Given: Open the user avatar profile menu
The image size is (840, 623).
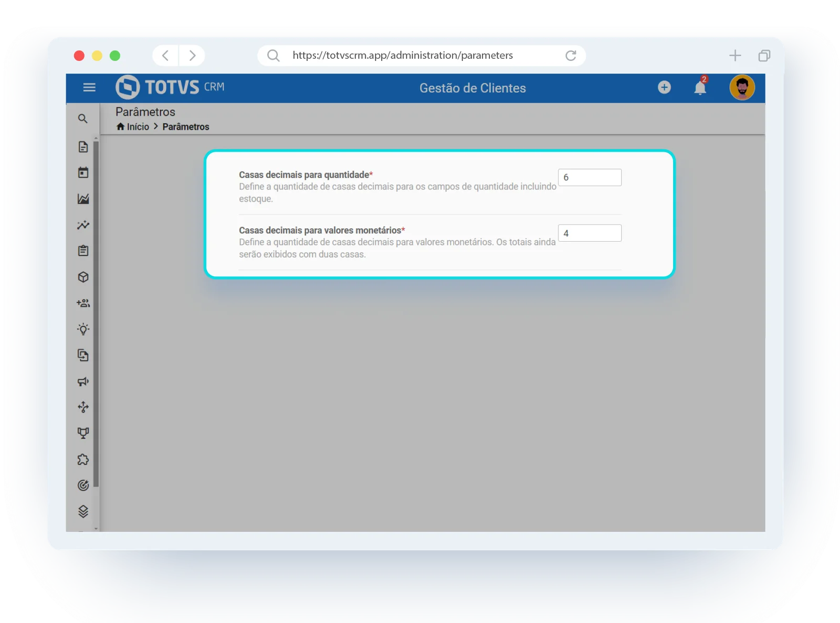Looking at the screenshot, I should 742,87.
